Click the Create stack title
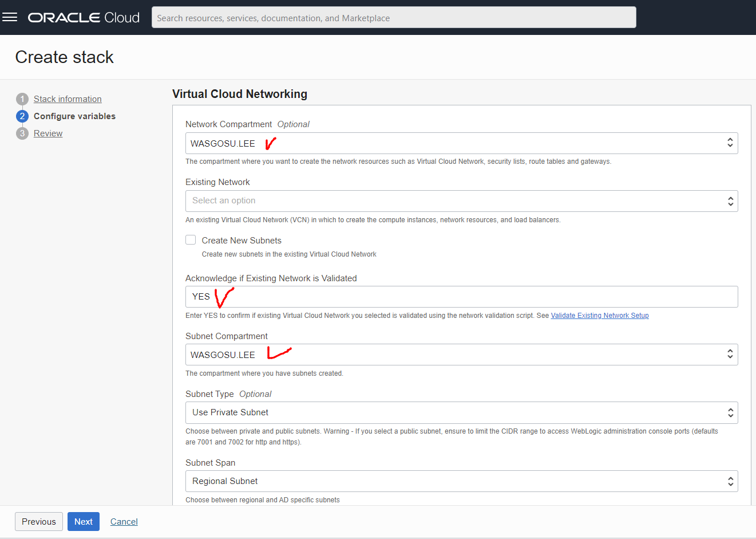 [65, 57]
